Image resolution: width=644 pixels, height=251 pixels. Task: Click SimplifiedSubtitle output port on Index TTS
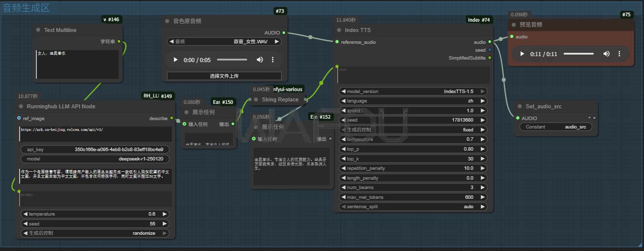(x=489, y=58)
